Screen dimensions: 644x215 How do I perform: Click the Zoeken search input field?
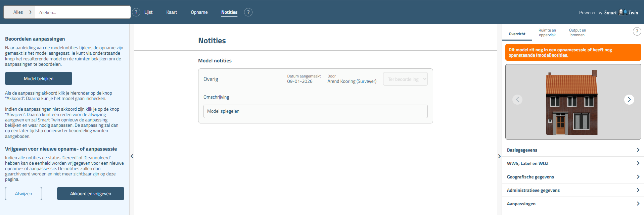tap(83, 12)
